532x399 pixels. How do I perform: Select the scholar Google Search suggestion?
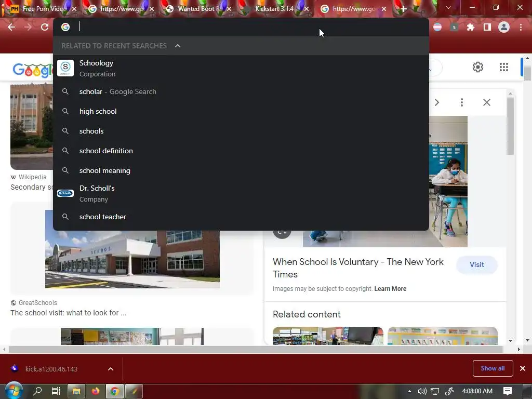(241, 91)
